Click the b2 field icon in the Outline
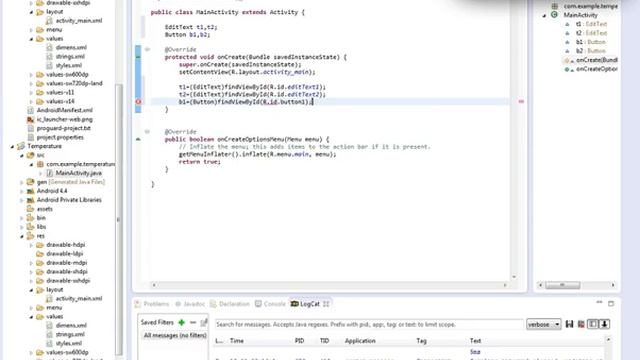The height and width of the screenshot is (360, 640). pyautogui.click(x=567, y=51)
